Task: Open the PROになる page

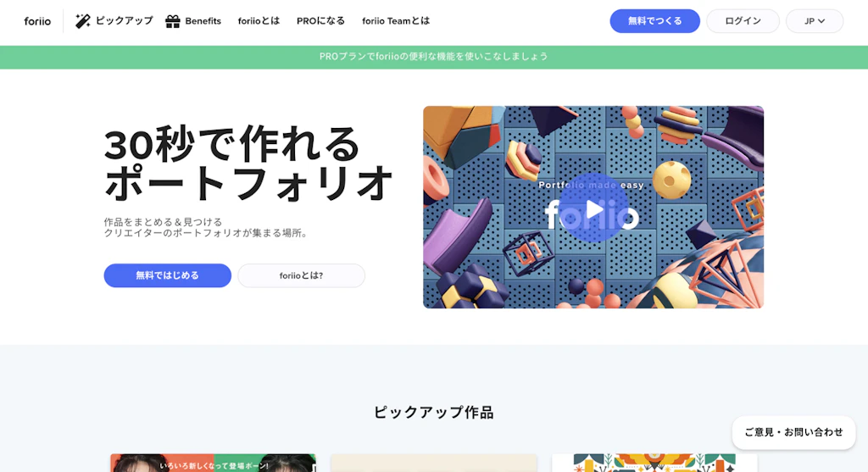Action: point(320,21)
